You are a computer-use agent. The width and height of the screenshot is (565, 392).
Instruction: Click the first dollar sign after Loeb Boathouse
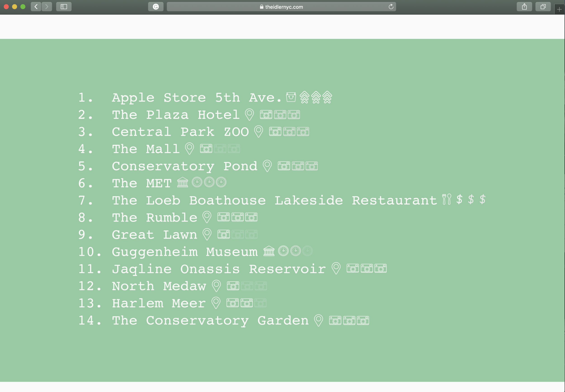click(x=459, y=199)
